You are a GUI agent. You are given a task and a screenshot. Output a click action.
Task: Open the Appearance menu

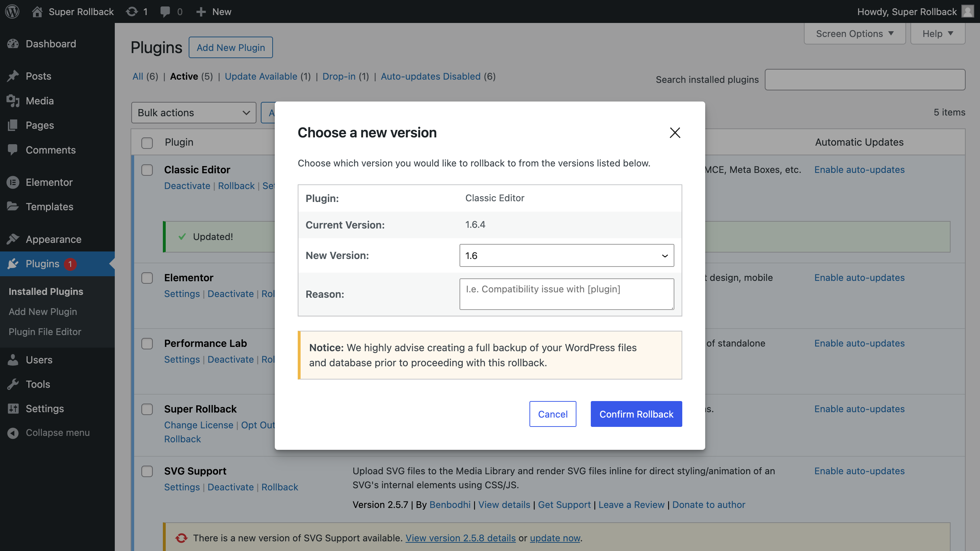[54, 239]
